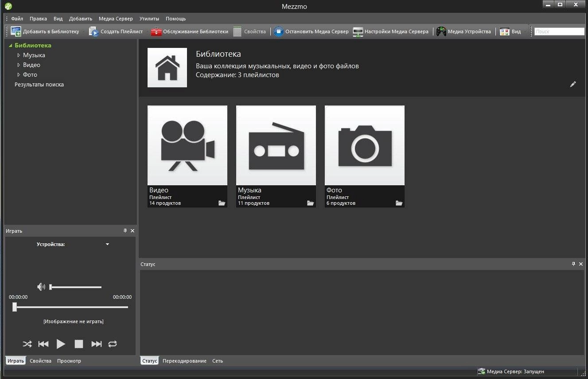This screenshot has width=588, height=379.
Task: Click the Create Playlist toolbar icon
Action: coord(93,31)
